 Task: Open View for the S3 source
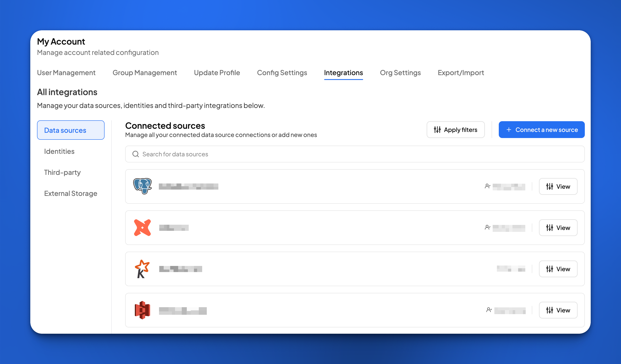point(558,310)
